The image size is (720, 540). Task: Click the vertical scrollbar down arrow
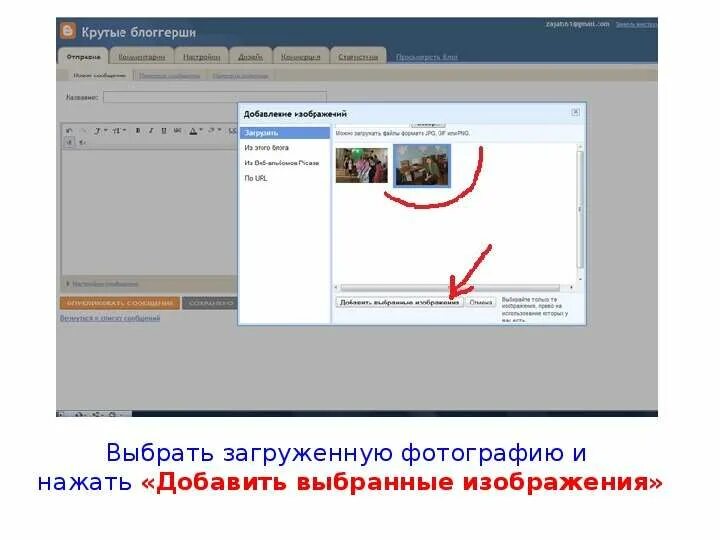580,279
